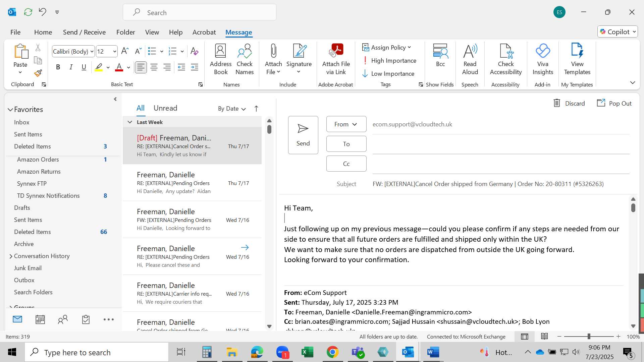The image size is (644, 362).
Task: Open Tasks icon in navigation bar
Action: pyautogui.click(x=86, y=319)
